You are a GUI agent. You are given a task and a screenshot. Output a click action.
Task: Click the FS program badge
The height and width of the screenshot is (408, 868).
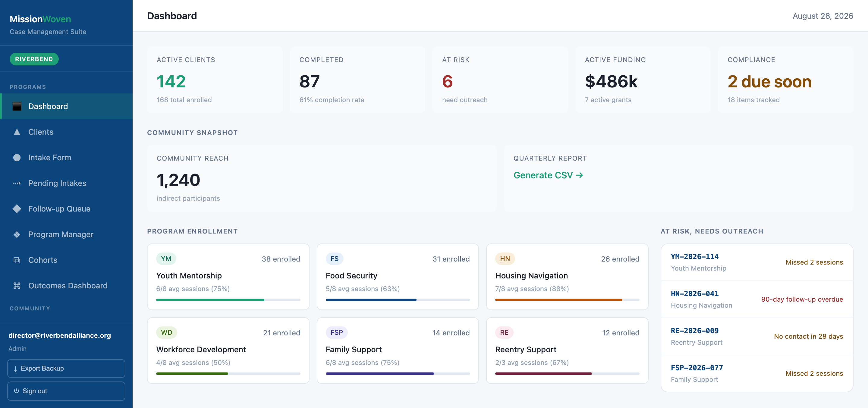click(334, 259)
